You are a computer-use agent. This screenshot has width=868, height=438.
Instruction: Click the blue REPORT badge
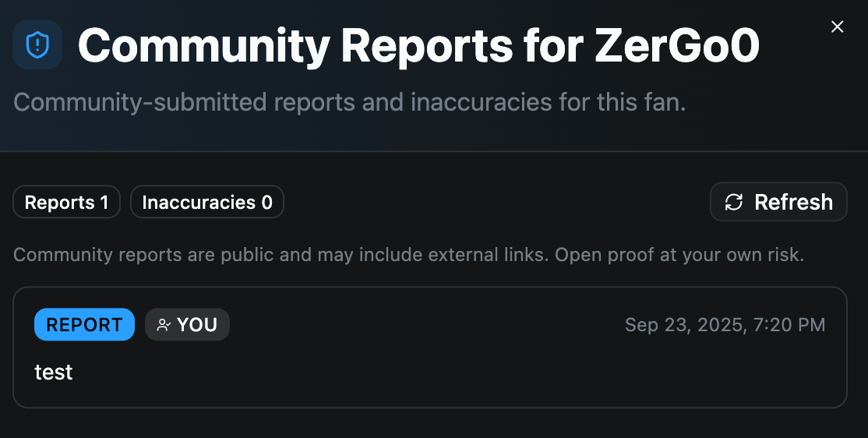pyautogui.click(x=84, y=325)
